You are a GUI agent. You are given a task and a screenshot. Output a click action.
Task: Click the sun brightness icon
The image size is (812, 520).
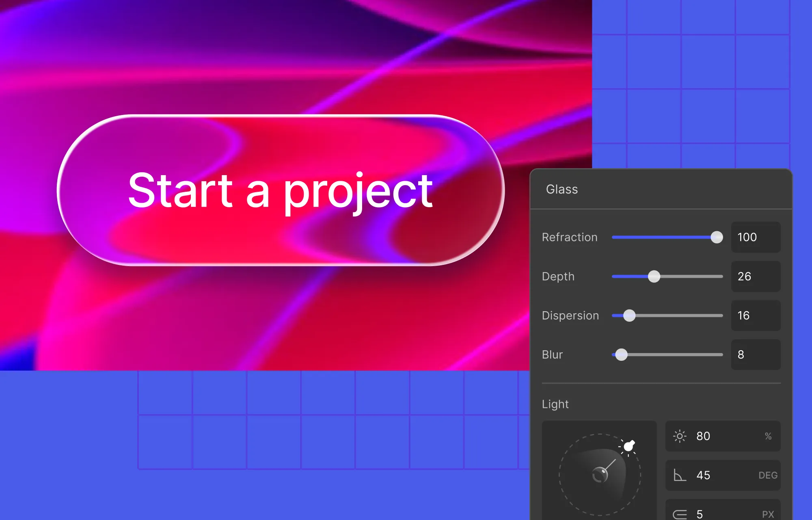pyautogui.click(x=679, y=436)
